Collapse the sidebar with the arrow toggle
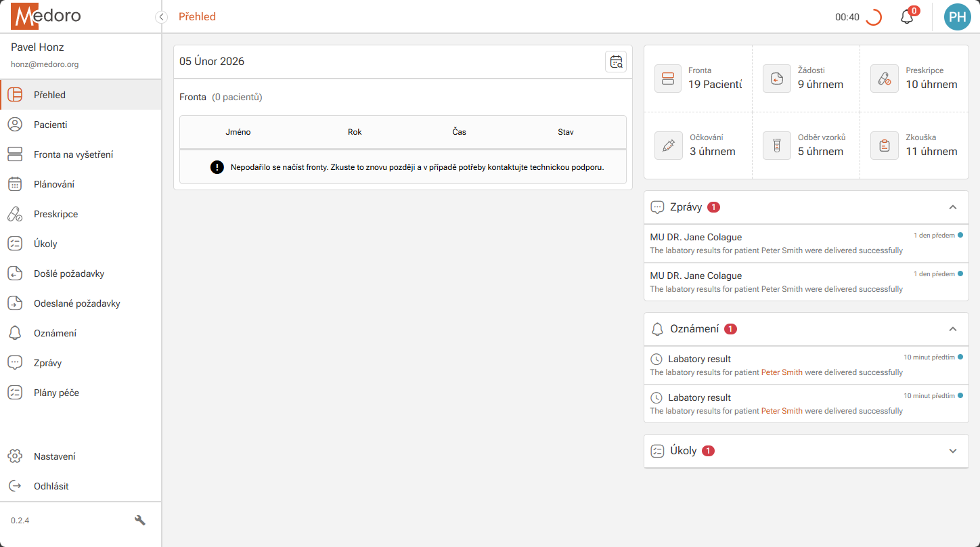 (x=161, y=16)
